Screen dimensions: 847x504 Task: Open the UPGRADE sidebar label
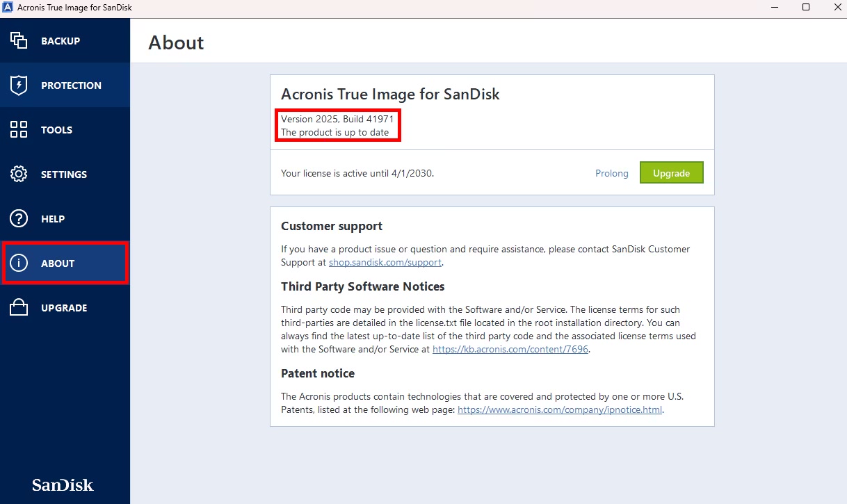64,308
